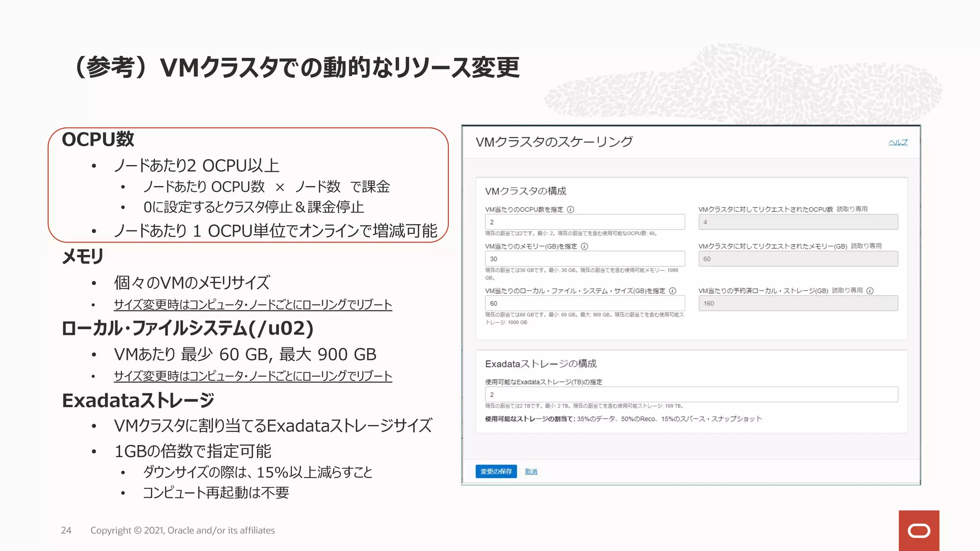
Task: Click the text 0に設定するとクラスタ停止＆課金停止
Action: coord(254,207)
